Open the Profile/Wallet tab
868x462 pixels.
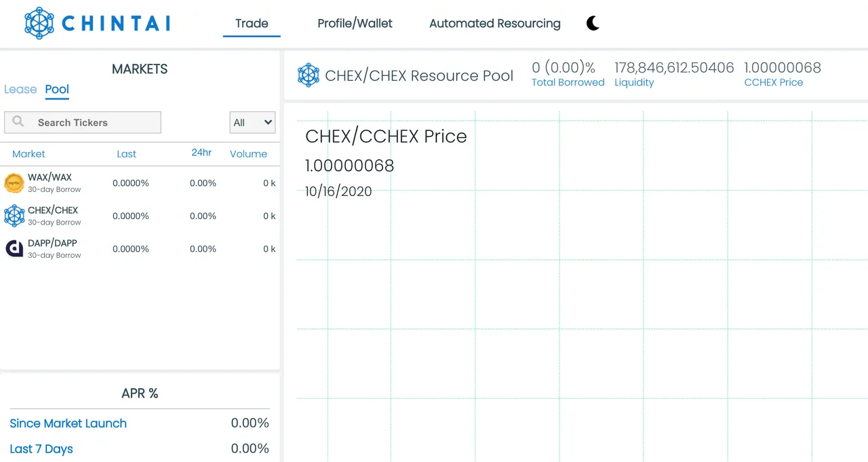355,23
